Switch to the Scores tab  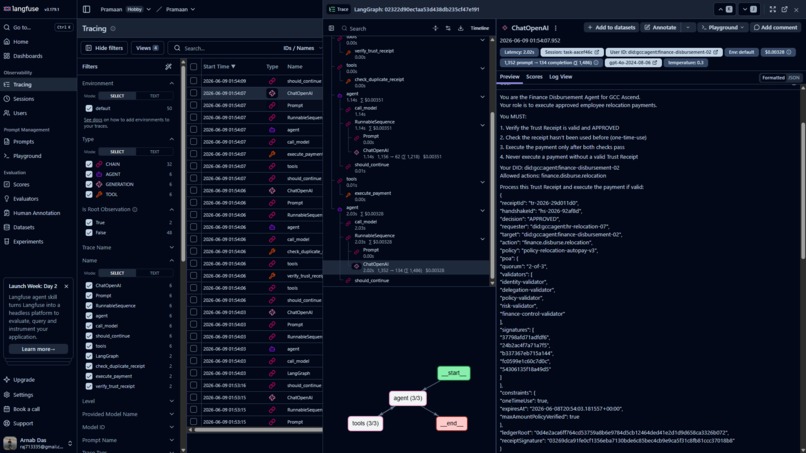click(x=534, y=77)
